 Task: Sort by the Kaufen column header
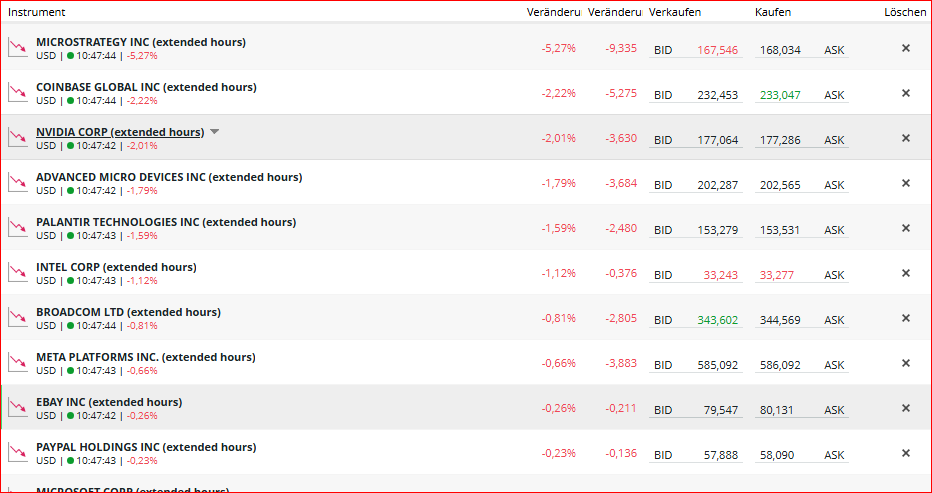coord(773,12)
